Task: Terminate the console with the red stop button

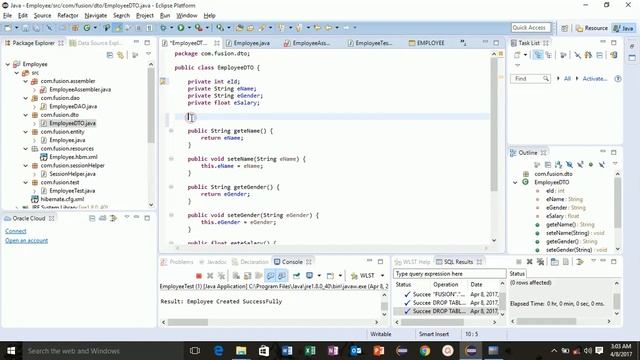Action: [199, 276]
